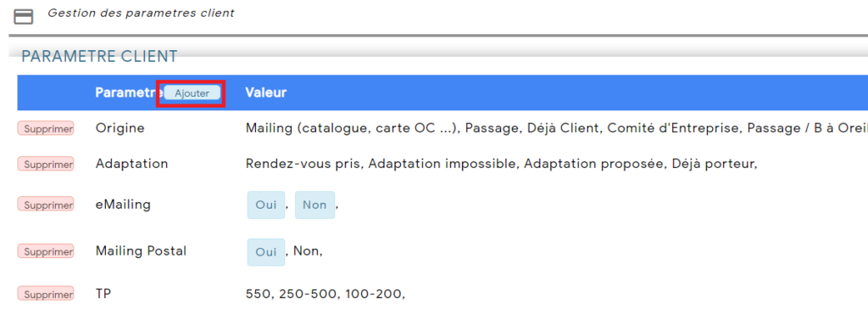
Task: Toggle the Oui value for Mailing Postal
Action: [x=265, y=252]
